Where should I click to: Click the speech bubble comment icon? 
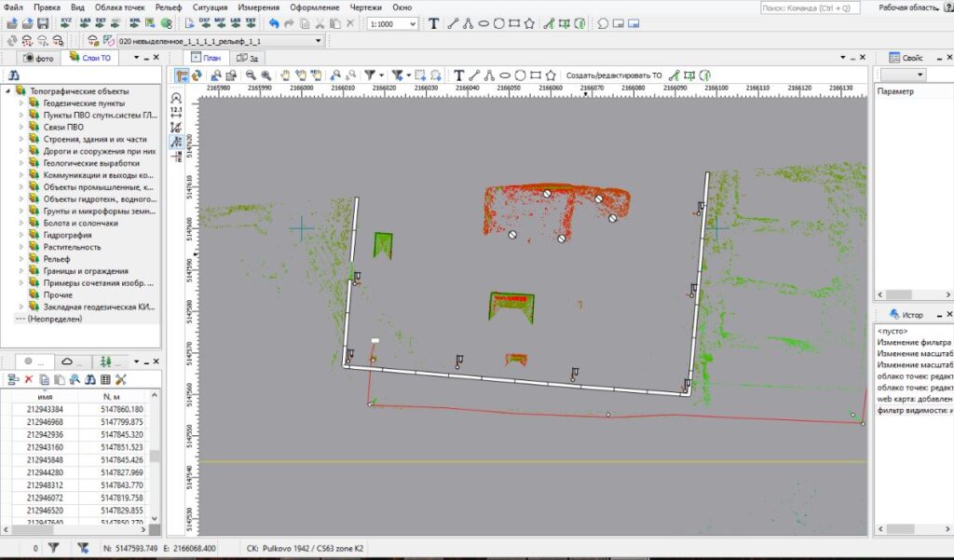tap(603, 23)
